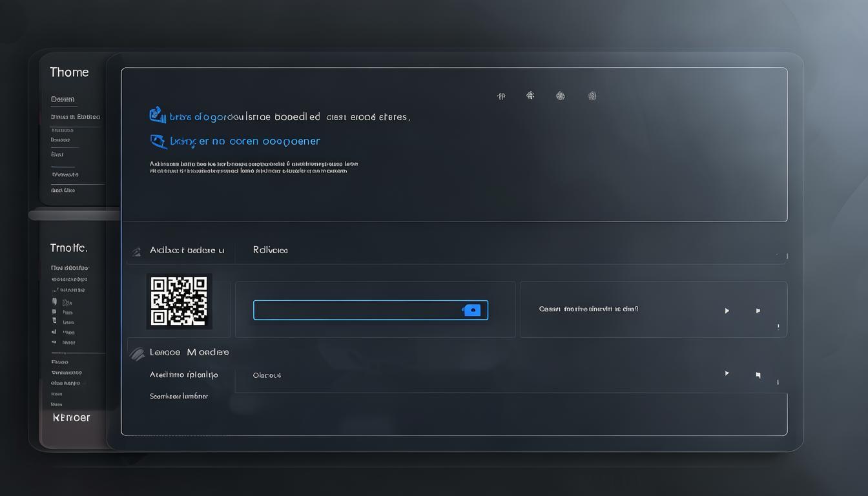Click the blue icon beside the first blue headline

pos(156,116)
